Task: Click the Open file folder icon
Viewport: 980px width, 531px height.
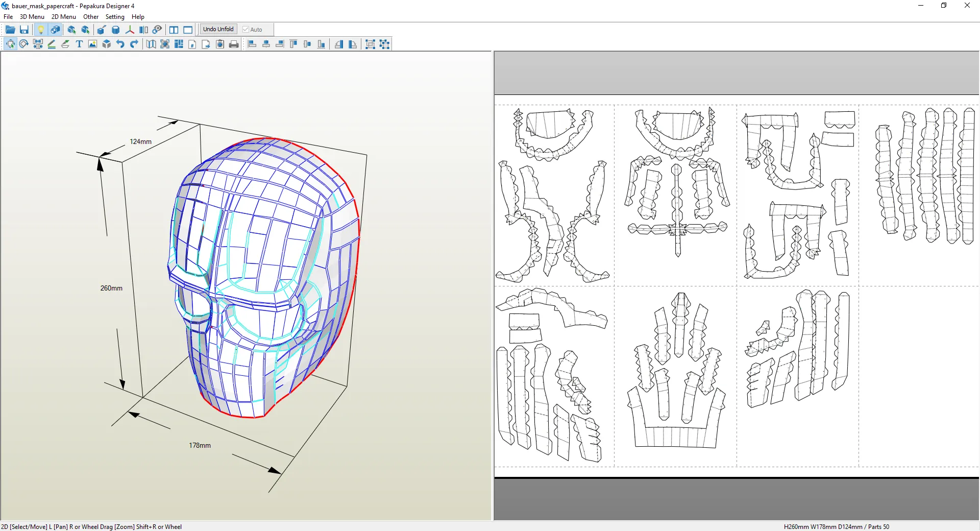Action: (10, 30)
